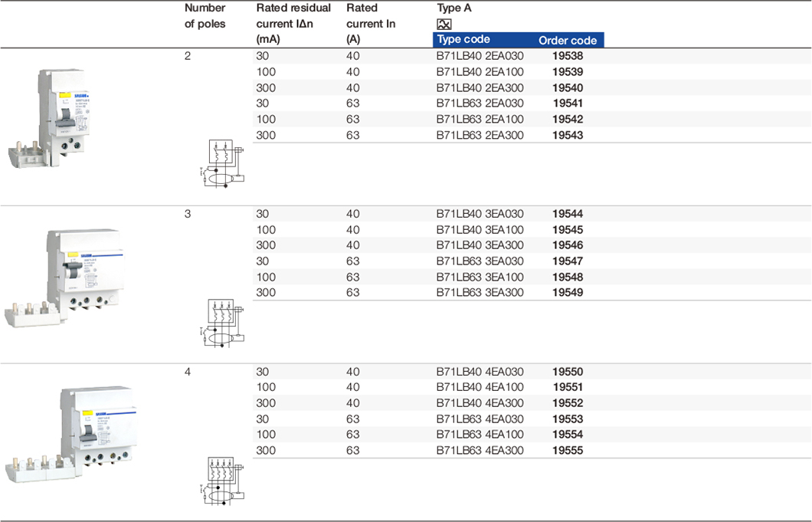Click the Rated residual current IΔn header
Image resolution: width=812 pixels, height=522 pixels.
[x=293, y=24]
